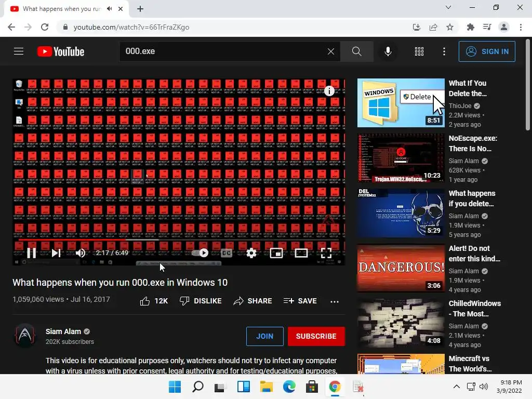Open NoEscape.exe video title
Viewport: 532px width, 399px height.
[473, 143]
